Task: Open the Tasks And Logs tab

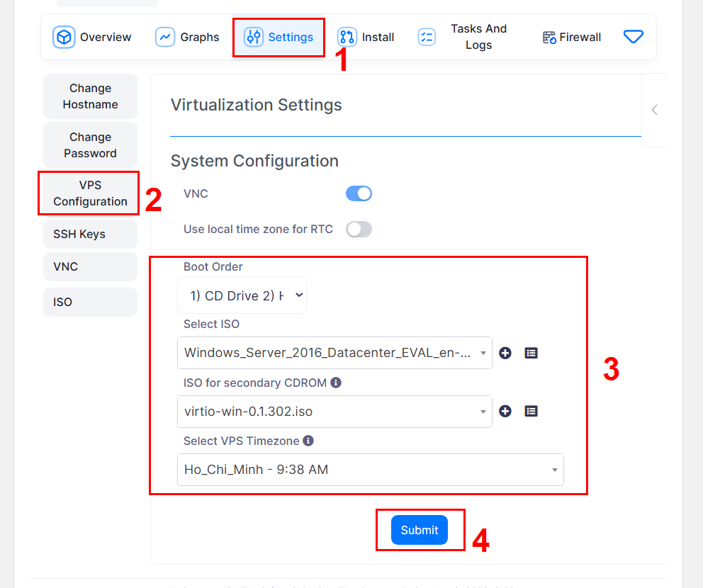Action: (462, 38)
